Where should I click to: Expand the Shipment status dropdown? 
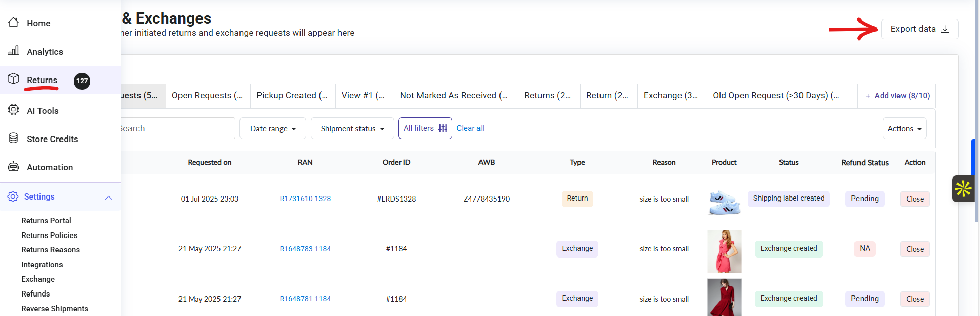point(352,129)
